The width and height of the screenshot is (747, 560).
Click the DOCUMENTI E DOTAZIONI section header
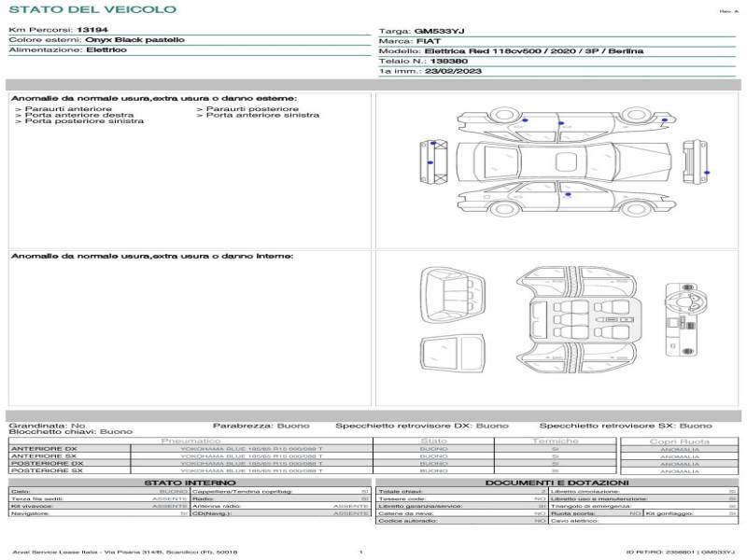557,483
